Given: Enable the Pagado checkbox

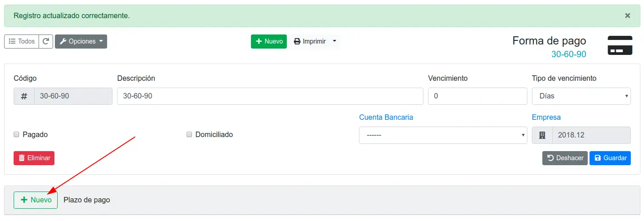Looking at the screenshot, I should click(x=16, y=134).
